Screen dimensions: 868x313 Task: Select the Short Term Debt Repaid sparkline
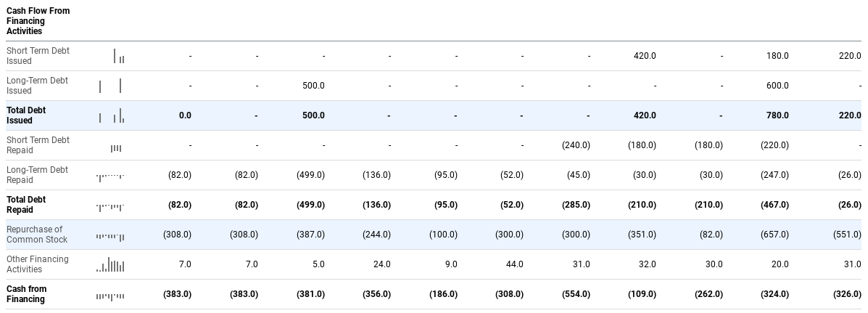116,148
